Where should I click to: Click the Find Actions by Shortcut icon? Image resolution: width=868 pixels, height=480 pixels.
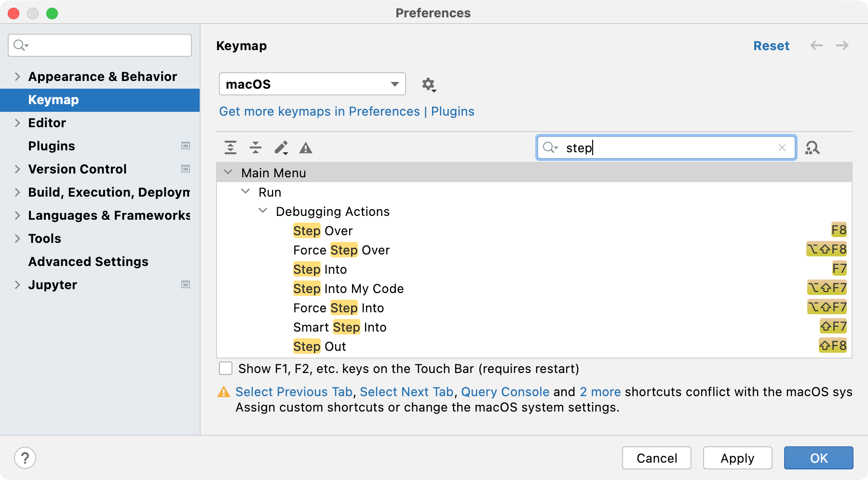pos(813,148)
